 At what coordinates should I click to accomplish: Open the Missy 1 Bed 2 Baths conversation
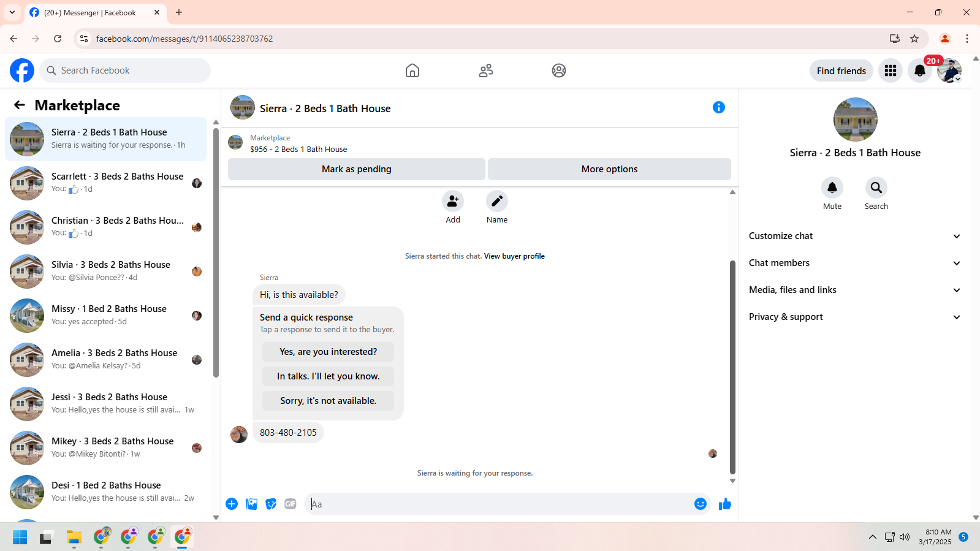106,316
